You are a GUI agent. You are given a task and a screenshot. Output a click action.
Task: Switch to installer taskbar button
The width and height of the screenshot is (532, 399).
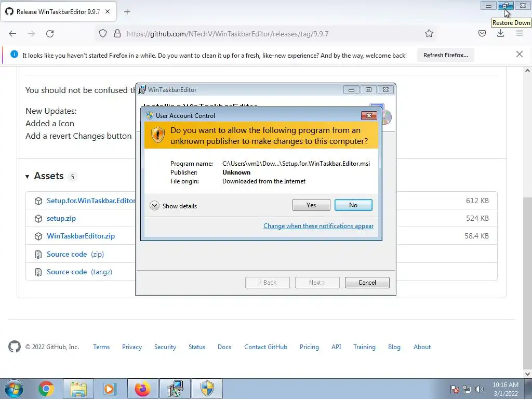pos(175,389)
